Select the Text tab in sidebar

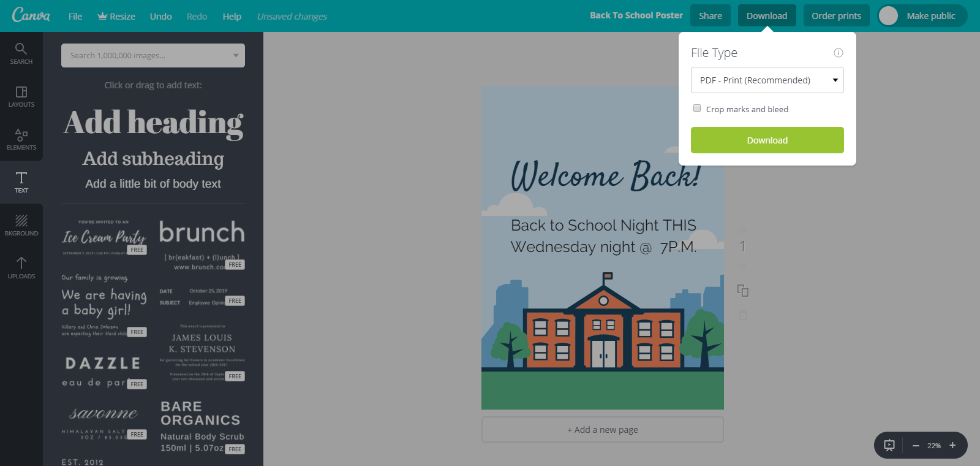[21, 182]
